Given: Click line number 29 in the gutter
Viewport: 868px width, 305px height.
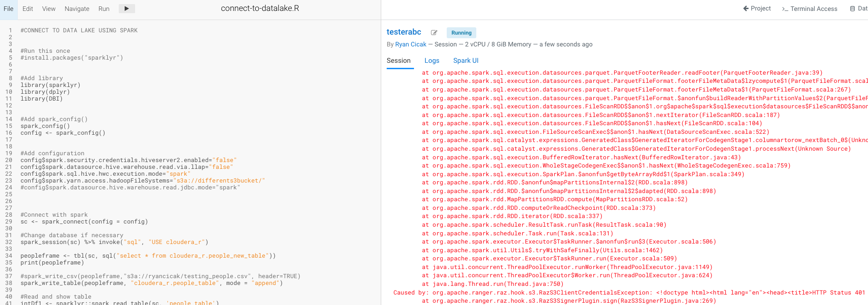Looking at the screenshot, I should [9, 222].
